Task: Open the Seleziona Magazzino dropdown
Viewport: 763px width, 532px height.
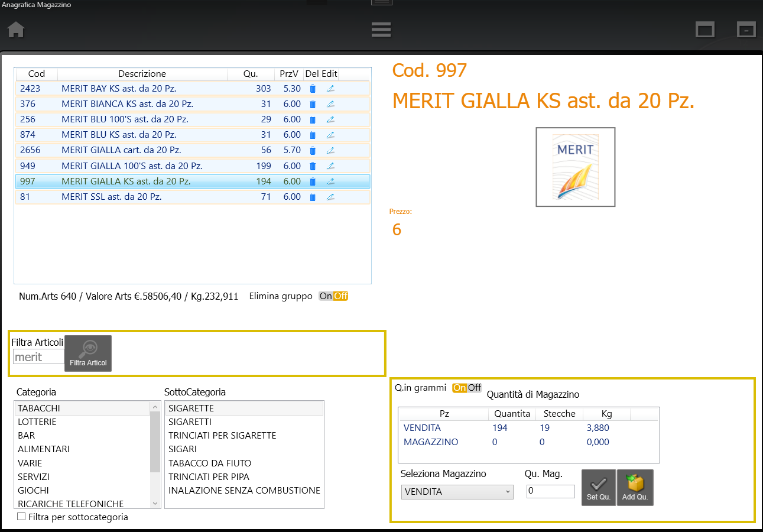Action: (457, 492)
